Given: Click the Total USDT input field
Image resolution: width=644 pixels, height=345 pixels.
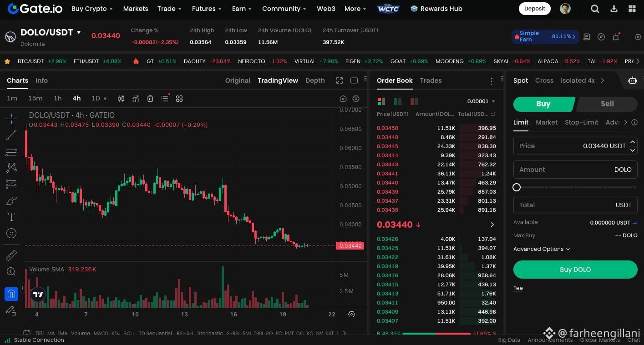Looking at the screenshot, I should (x=575, y=205).
